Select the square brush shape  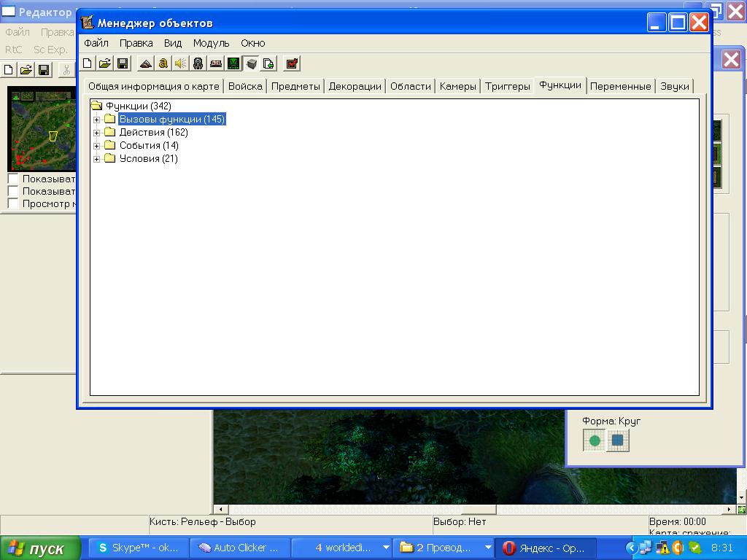click(618, 440)
